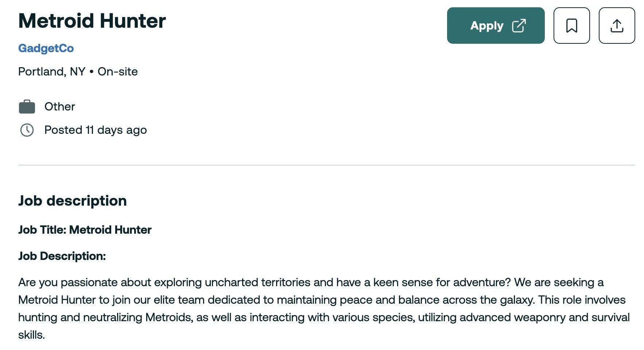The width and height of the screenshot is (644, 350).
Task: Share job using the upload icon
Action: coord(617,26)
